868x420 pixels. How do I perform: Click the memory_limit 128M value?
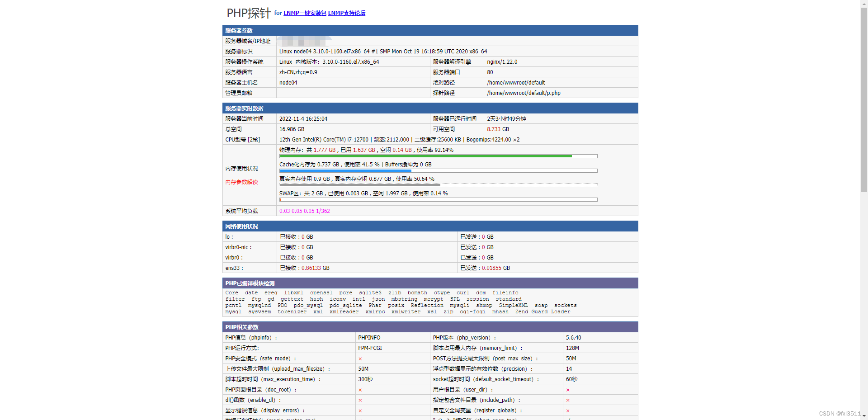[572, 348]
